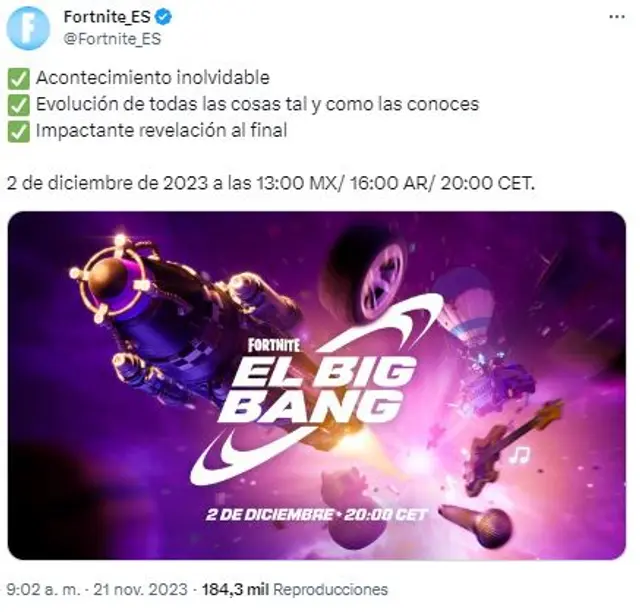Open the @Fortnite_ES handle link
Screen dimensions: 640x612
pyautogui.click(x=112, y=39)
